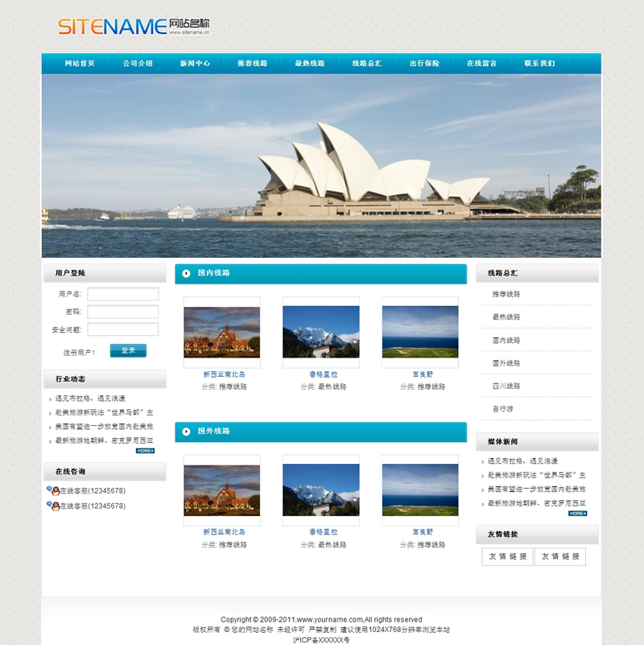The image size is (644, 645).
Task: Click the MORE icon under 行业动态
Action: coord(145,451)
